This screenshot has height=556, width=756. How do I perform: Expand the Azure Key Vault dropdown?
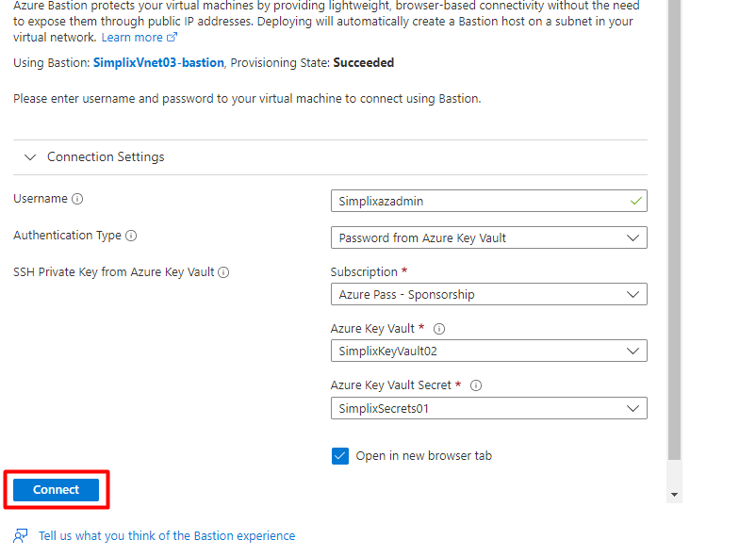pos(488,351)
